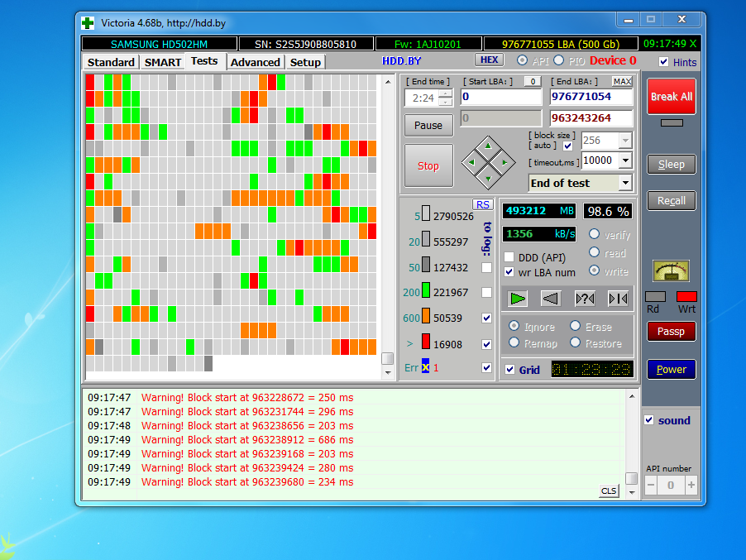Click the blue Power button
This screenshot has height=560, width=746.
point(672,370)
